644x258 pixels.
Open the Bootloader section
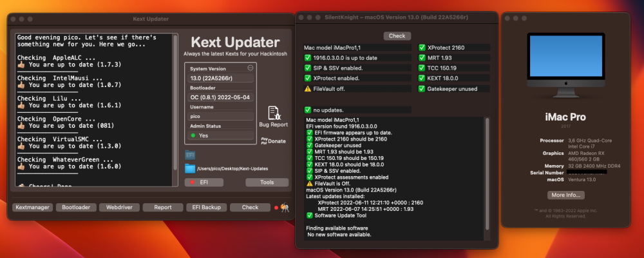(x=76, y=208)
